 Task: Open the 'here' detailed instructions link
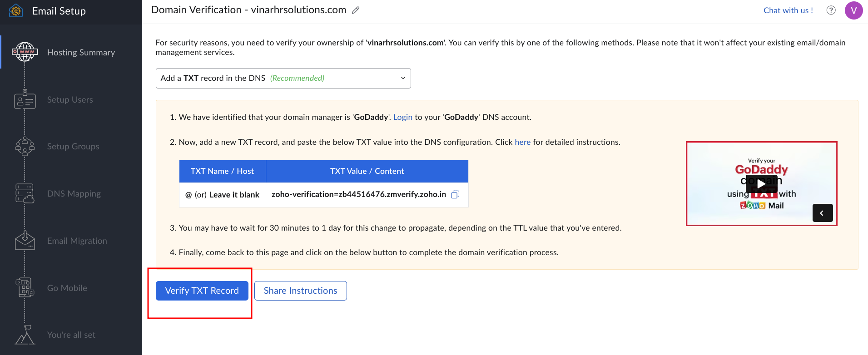click(522, 142)
